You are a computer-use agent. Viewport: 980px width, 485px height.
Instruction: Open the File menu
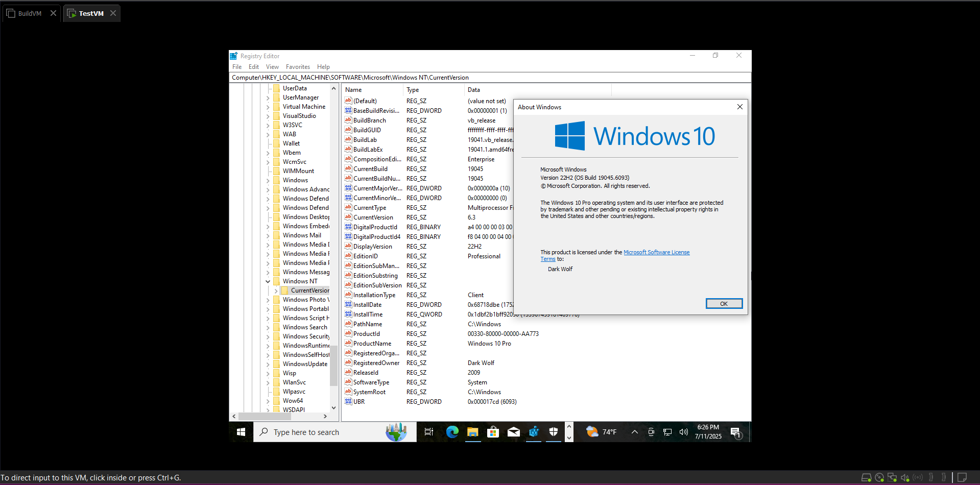(x=237, y=67)
